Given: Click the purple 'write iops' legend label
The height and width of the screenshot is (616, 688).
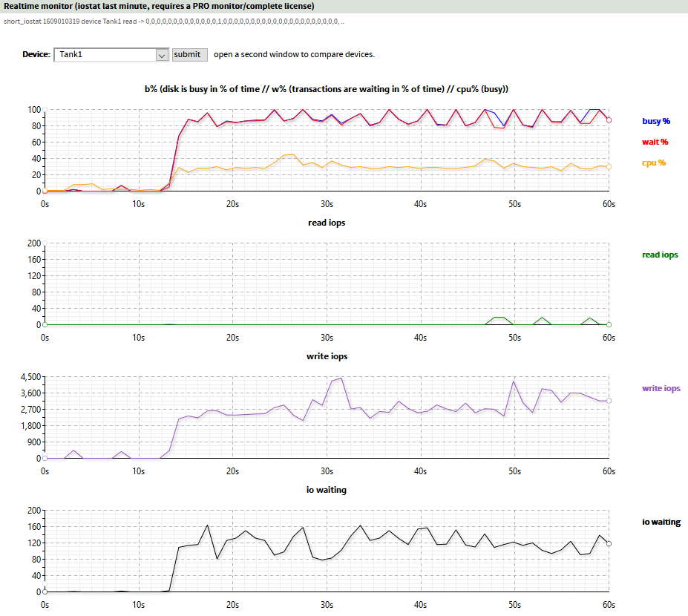Looking at the screenshot, I should click(661, 388).
